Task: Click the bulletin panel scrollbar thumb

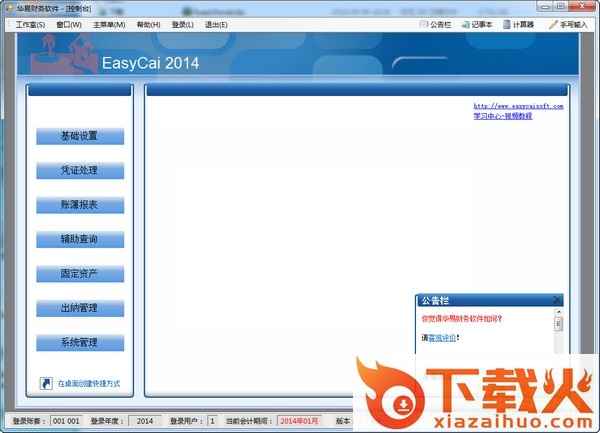Action: click(x=558, y=324)
